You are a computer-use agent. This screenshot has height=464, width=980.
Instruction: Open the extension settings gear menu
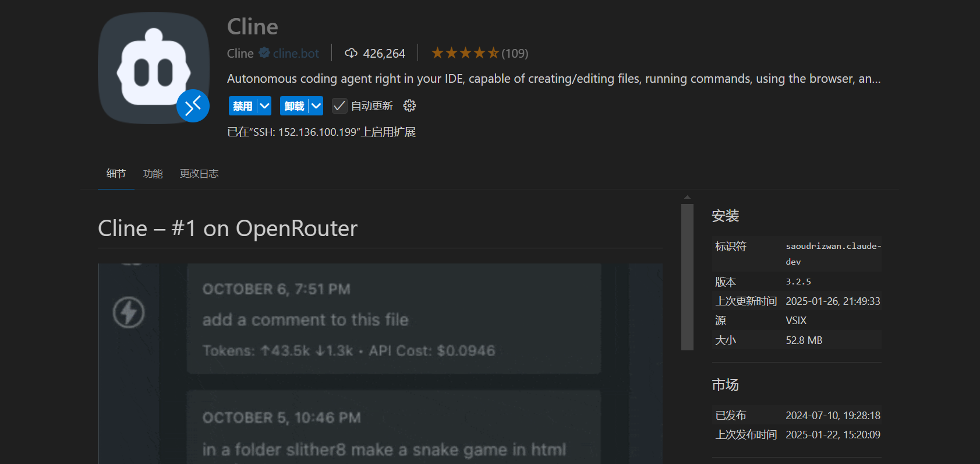point(409,106)
